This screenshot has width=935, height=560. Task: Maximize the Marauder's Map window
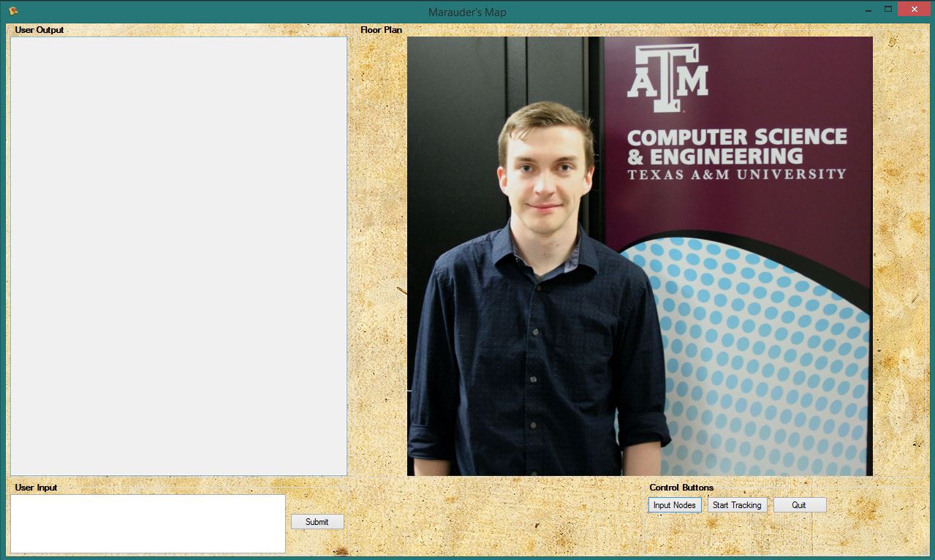[x=888, y=10]
